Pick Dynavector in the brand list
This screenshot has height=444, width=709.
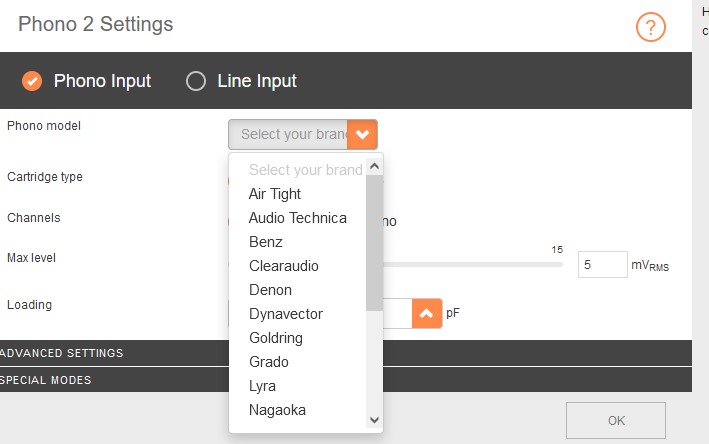click(x=286, y=314)
